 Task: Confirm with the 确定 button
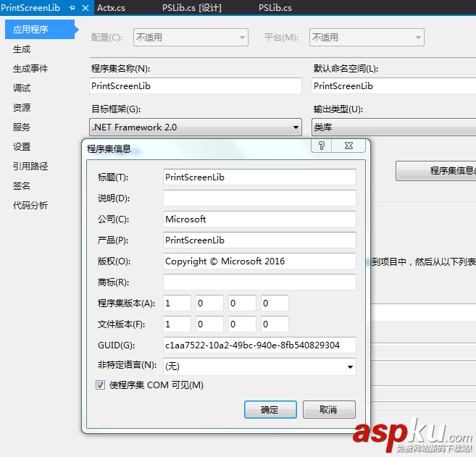tap(270, 410)
